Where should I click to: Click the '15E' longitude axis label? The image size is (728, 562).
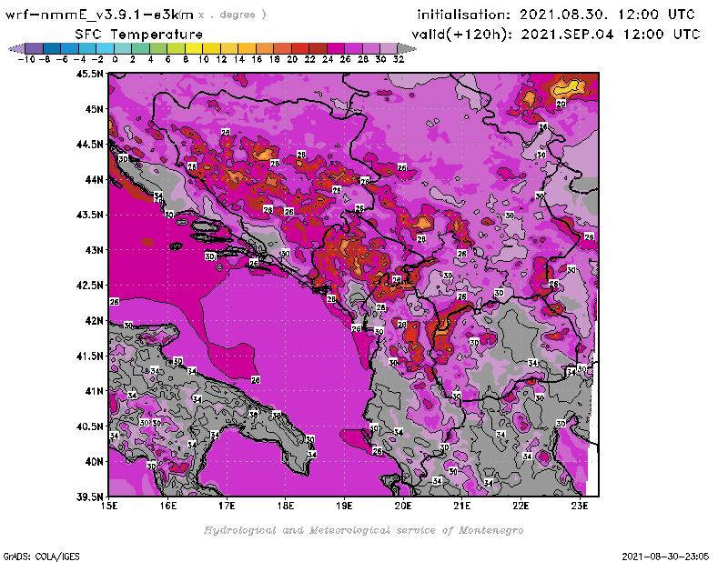point(109,506)
